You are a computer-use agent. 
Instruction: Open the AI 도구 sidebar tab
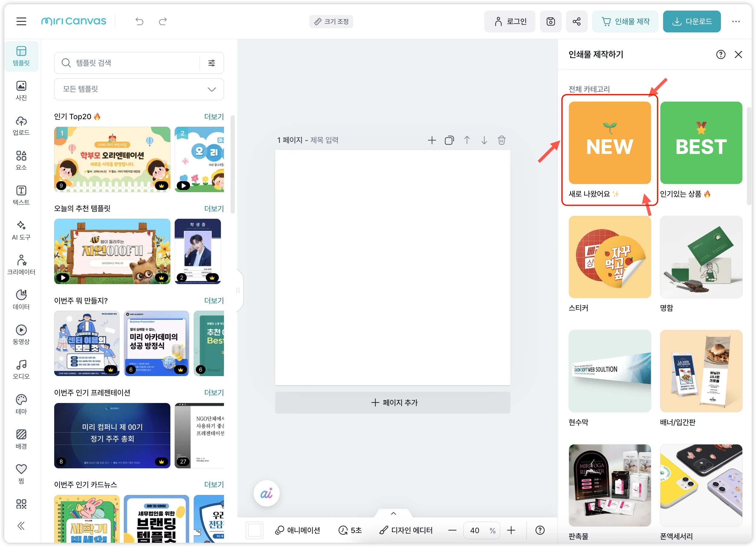pos(21,230)
